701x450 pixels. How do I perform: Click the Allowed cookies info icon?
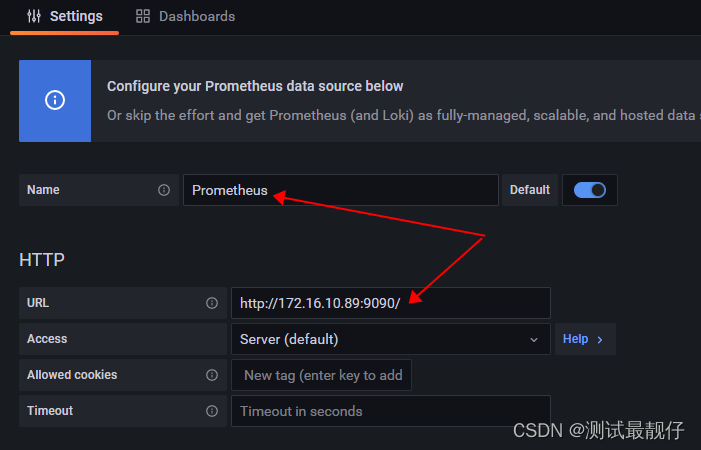coord(212,375)
